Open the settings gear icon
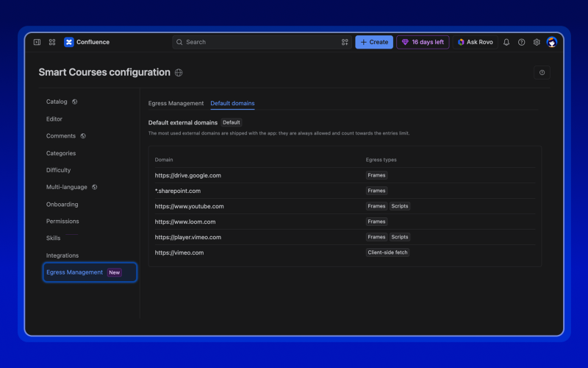 tap(537, 42)
